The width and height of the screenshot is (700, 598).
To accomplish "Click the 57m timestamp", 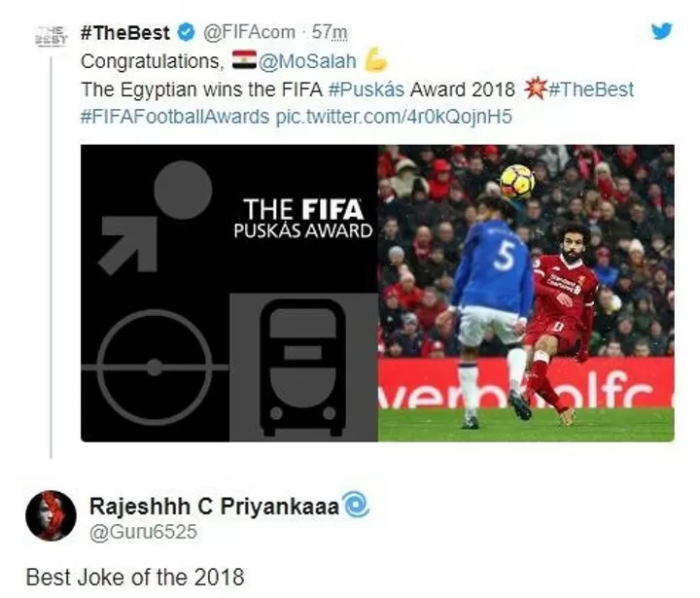I will point(330,32).
